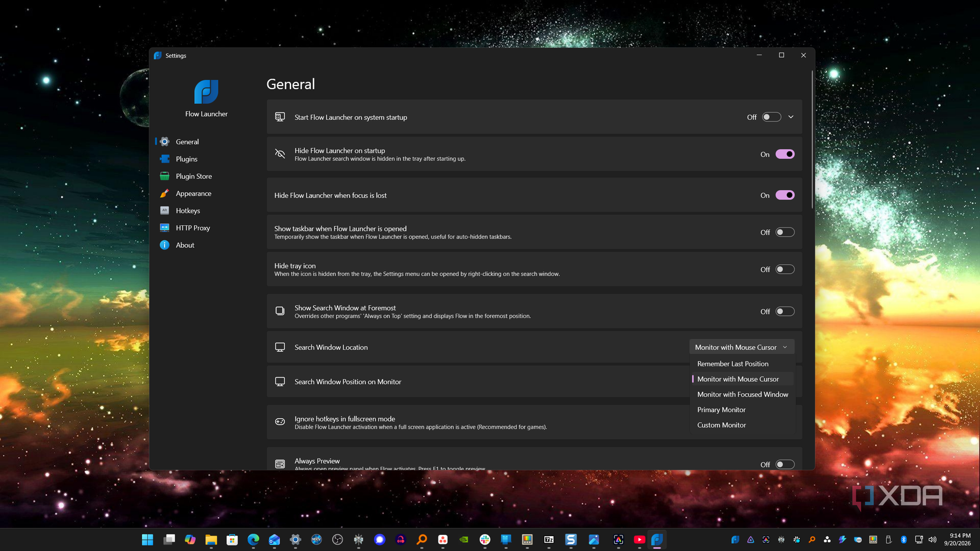Open Slack from the taskbar
Viewport: 980px width, 551px height.
[485, 539]
